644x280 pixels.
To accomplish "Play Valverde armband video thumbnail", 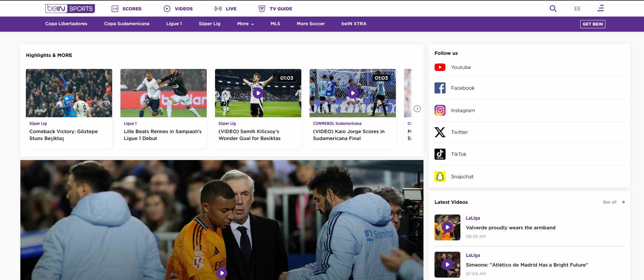I will 447,227.
